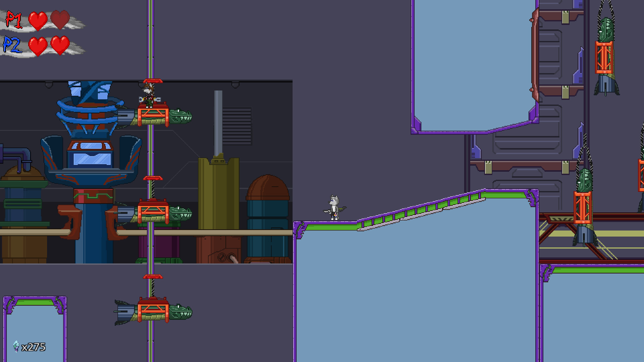Viewport: 644px width, 362px height.
Task: Click the fox character holding a wrench
Action: (x=149, y=96)
